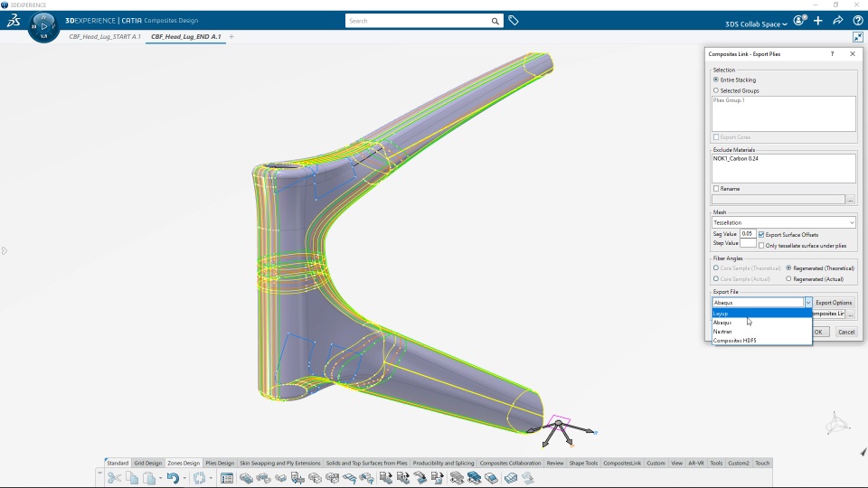Choose Abaqus from the export list
This screenshot has width=868, height=488.
761,323
